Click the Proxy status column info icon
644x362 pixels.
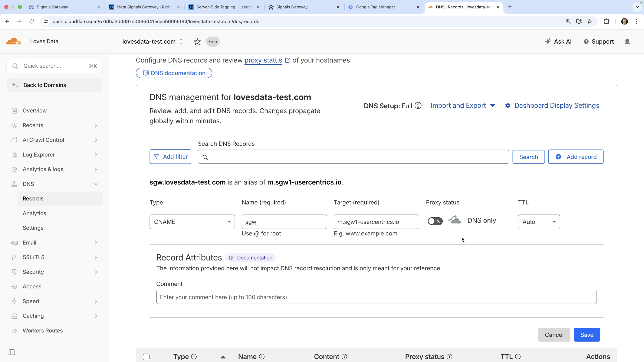click(x=450, y=356)
